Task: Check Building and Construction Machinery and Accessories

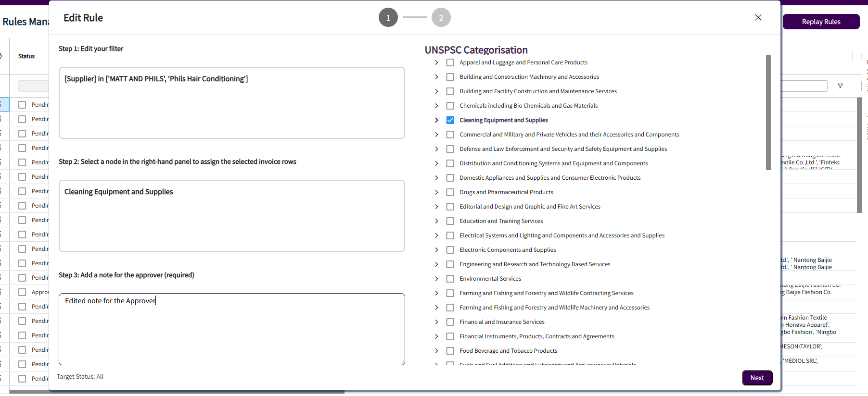Action: pyautogui.click(x=450, y=77)
